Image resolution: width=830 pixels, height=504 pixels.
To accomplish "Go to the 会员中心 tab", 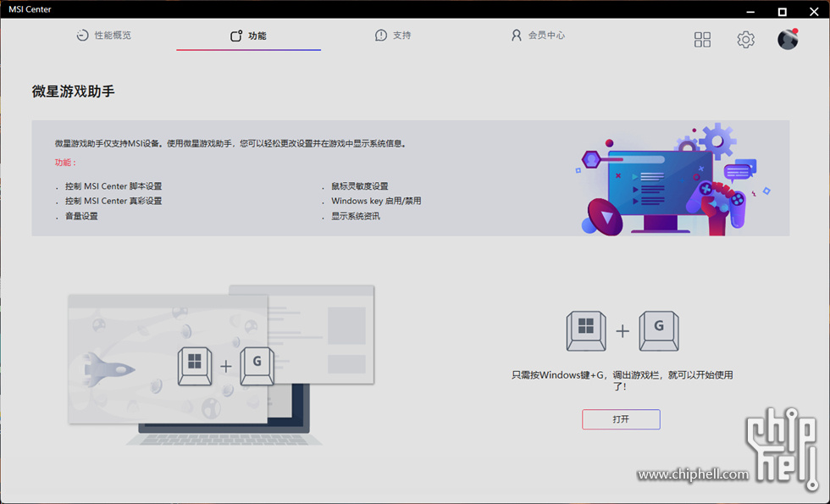I will [x=546, y=36].
